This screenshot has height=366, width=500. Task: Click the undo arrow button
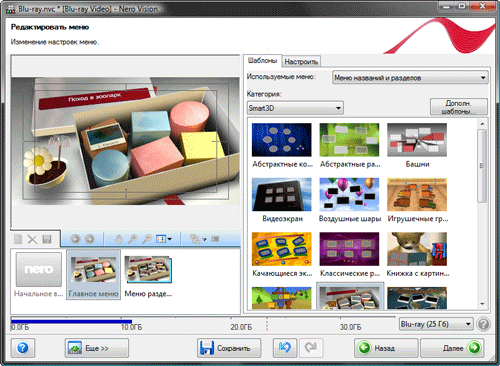coord(285,348)
